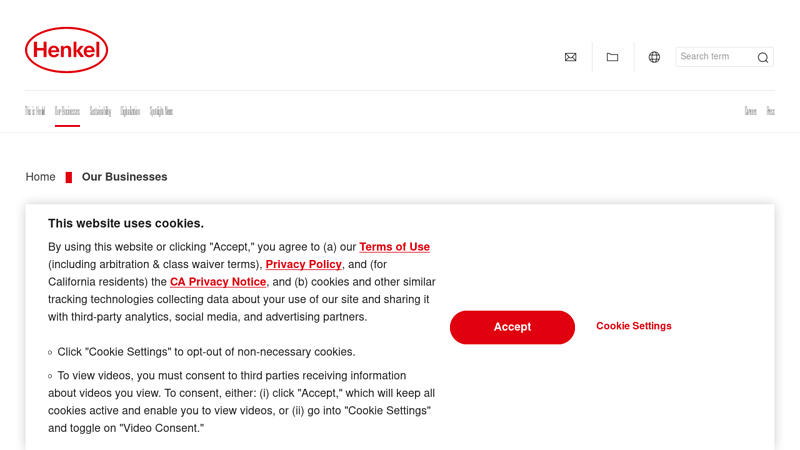
Task: Focus the Search term input field
Action: pyautogui.click(x=714, y=57)
